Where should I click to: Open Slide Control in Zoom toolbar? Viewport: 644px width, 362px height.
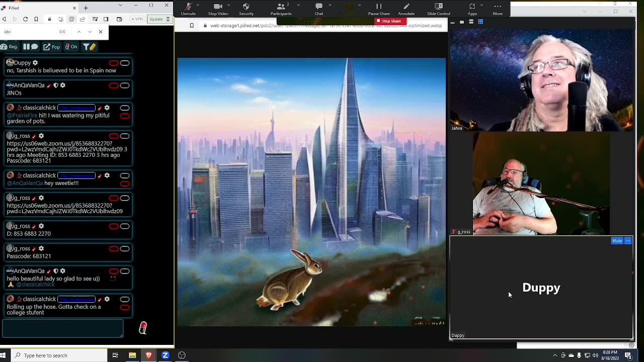point(439,9)
